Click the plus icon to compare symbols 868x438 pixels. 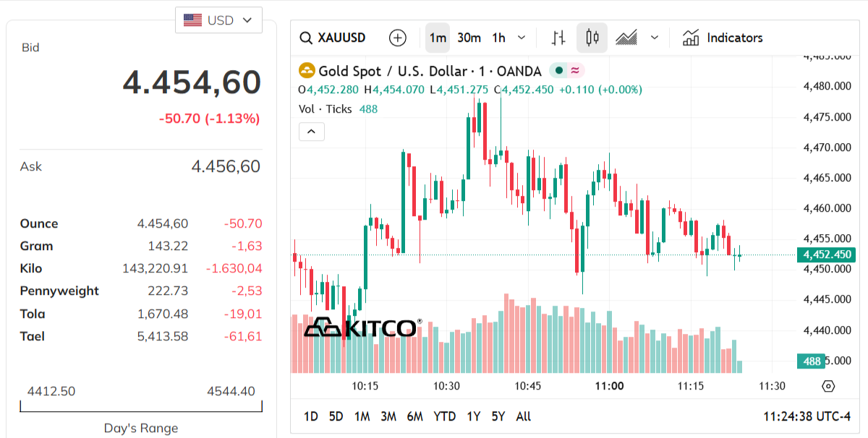click(397, 37)
